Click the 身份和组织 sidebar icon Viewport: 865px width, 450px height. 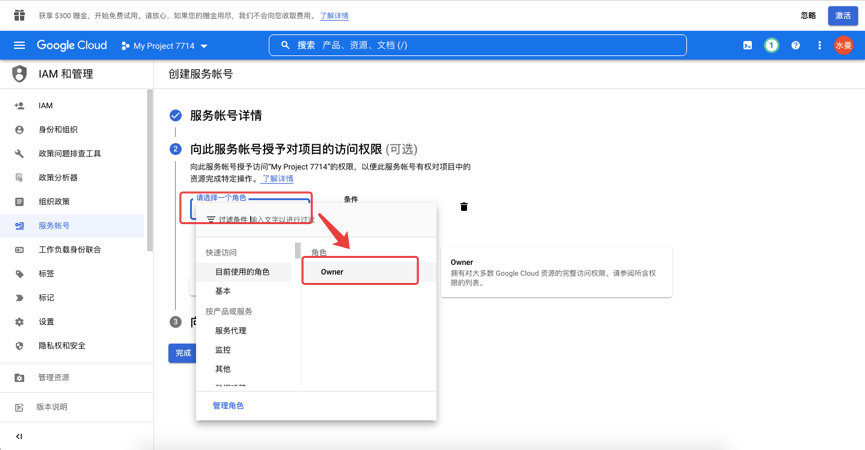[x=19, y=130]
